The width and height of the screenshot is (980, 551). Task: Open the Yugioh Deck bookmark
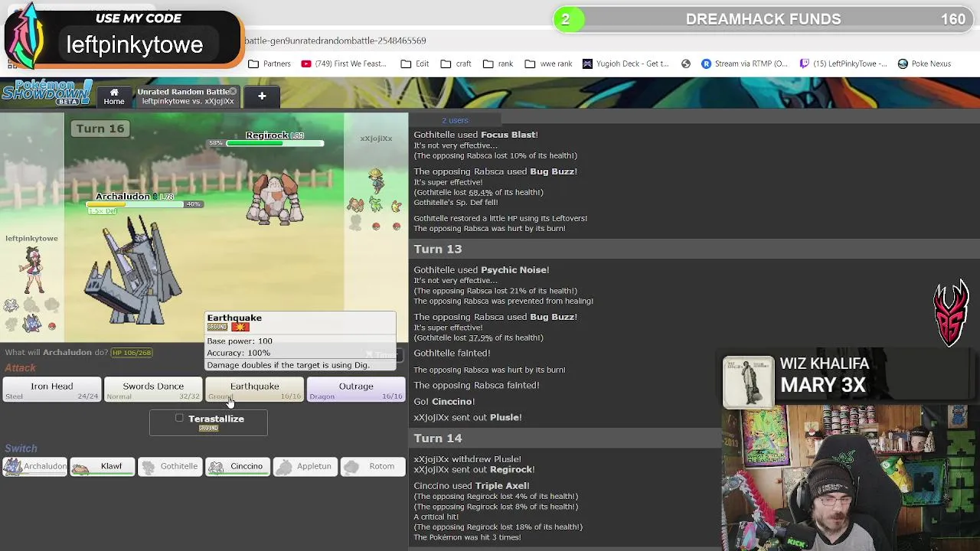coord(626,64)
